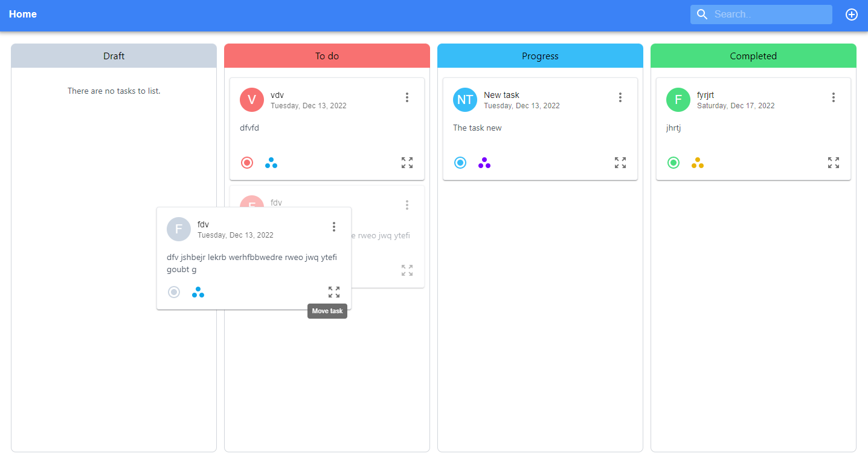Open the search icon in the header
The height and width of the screenshot is (465, 868).
[x=702, y=14]
